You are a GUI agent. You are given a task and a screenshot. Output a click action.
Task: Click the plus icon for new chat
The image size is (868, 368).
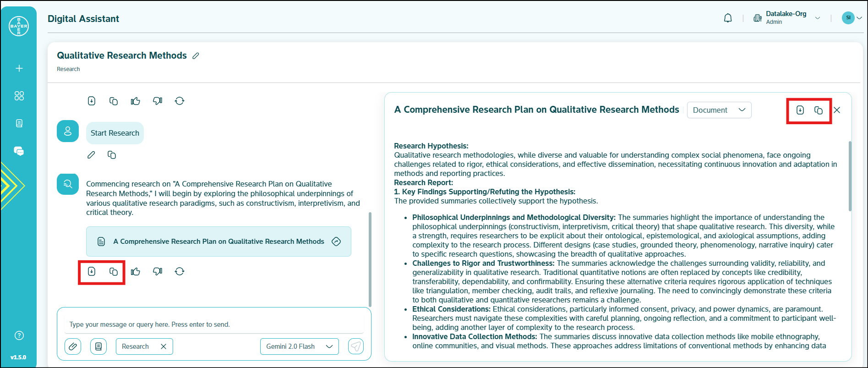tap(19, 68)
